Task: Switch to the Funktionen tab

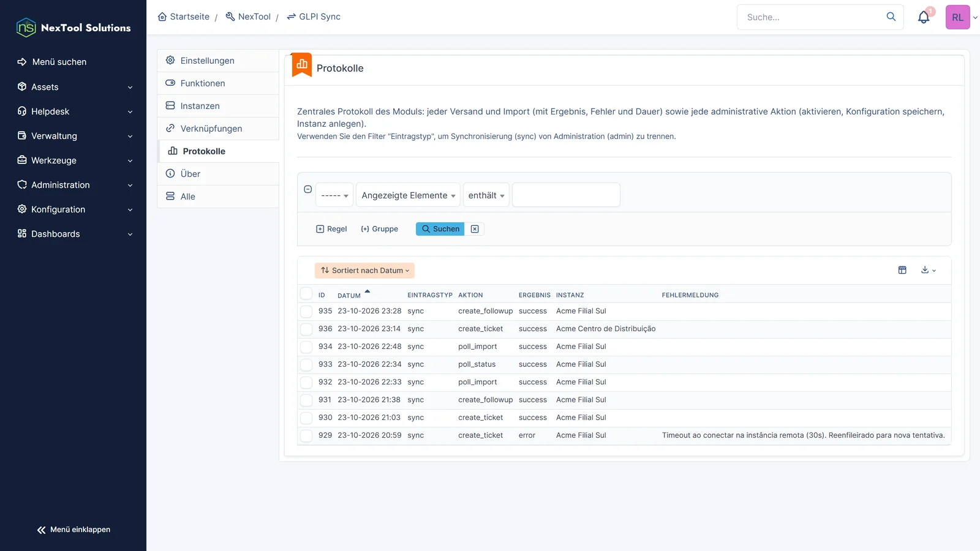Action: [219, 83]
